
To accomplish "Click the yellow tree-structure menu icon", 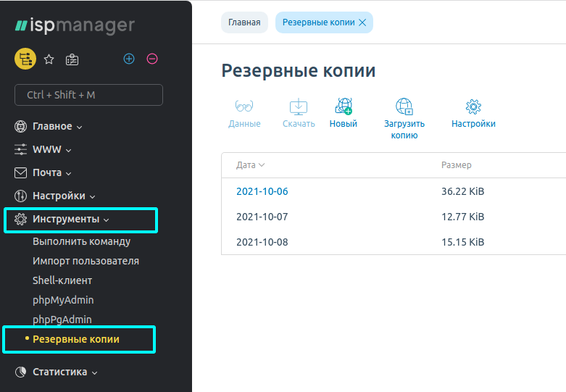I will click(x=25, y=59).
